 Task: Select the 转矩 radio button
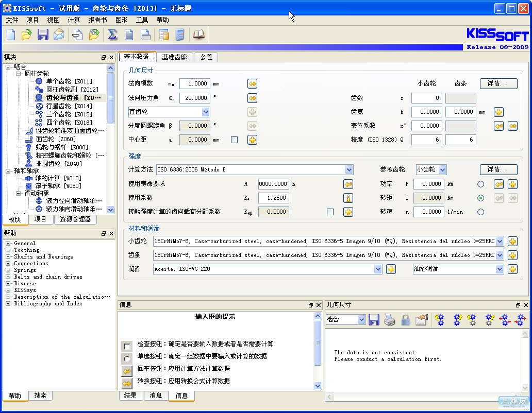click(480, 198)
